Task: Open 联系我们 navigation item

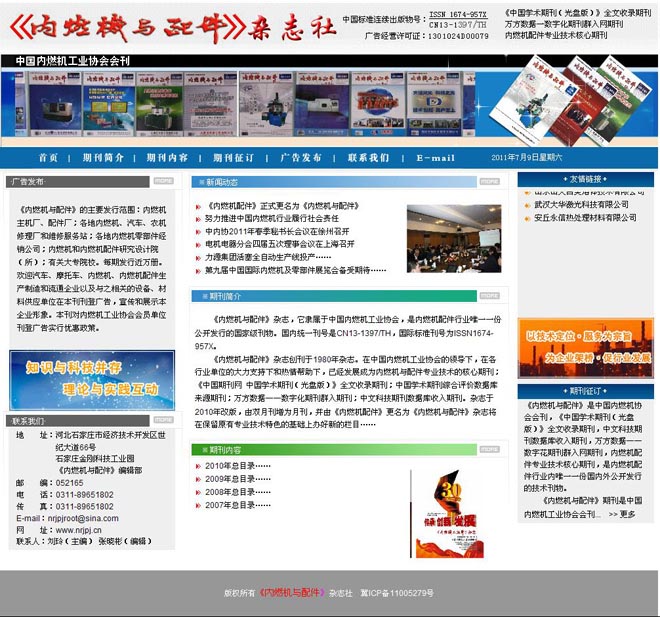Action: point(369,158)
